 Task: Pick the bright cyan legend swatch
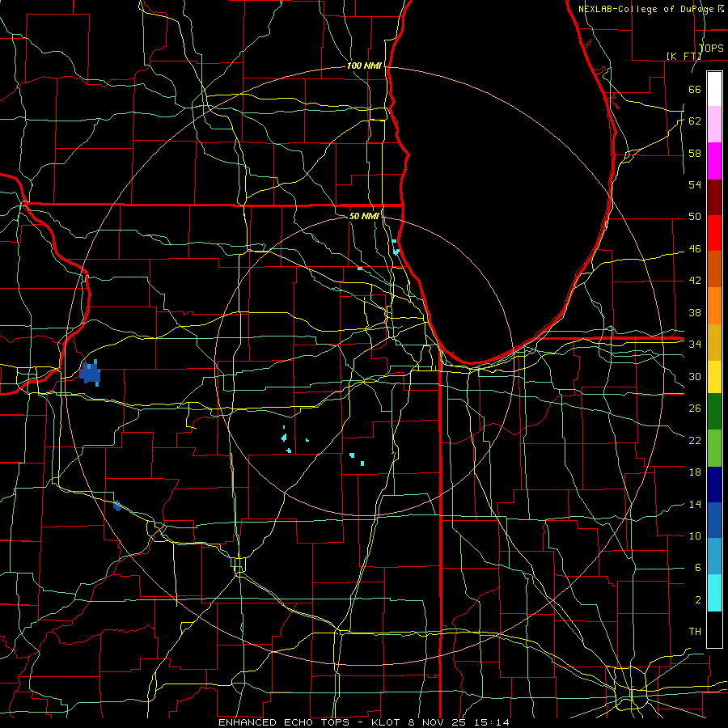(x=714, y=593)
